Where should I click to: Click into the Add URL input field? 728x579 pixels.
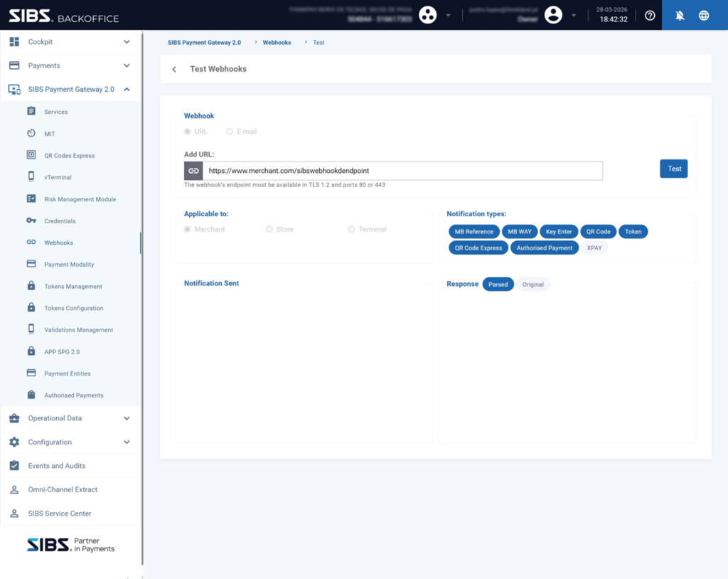[402, 171]
